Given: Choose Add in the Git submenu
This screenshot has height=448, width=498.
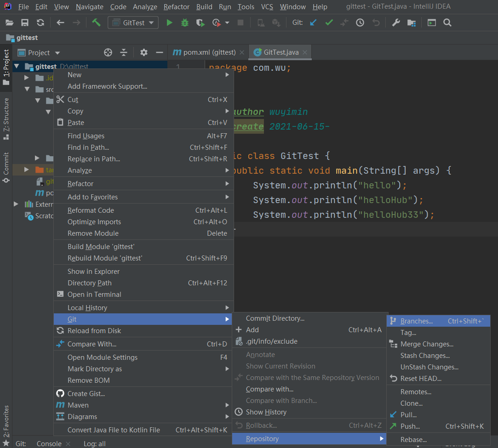Looking at the screenshot, I should (x=309, y=330).
